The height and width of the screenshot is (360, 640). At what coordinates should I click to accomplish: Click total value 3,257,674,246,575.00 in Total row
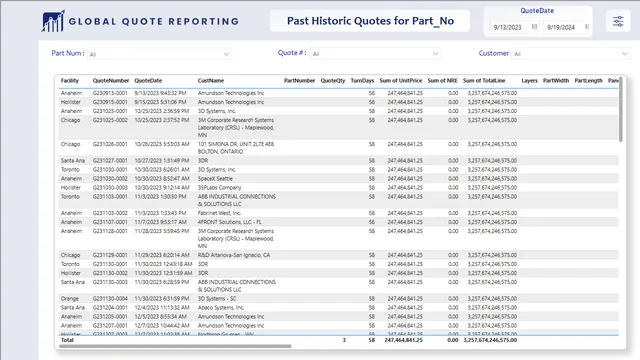tap(490, 340)
